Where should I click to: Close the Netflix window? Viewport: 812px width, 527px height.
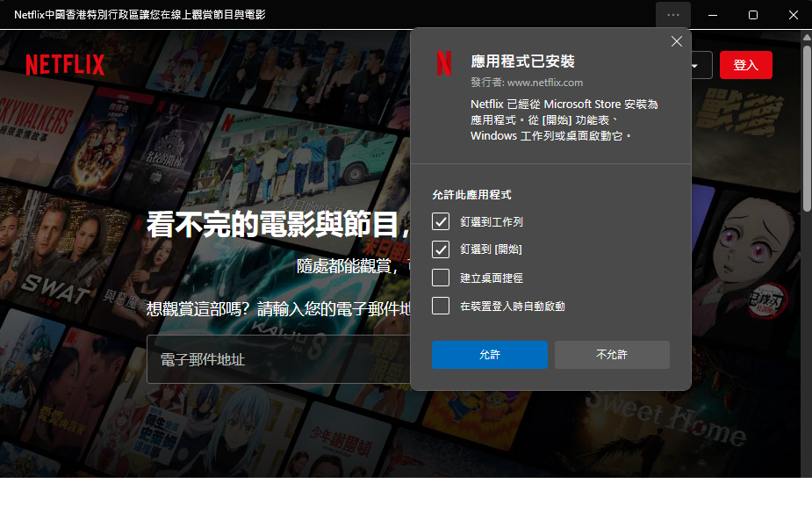tap(793, 15)
